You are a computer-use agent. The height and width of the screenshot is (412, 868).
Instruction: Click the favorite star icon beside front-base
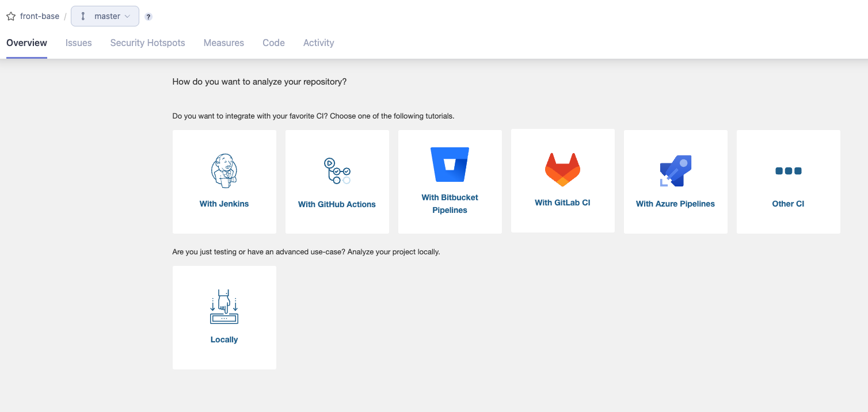[11, 16]
